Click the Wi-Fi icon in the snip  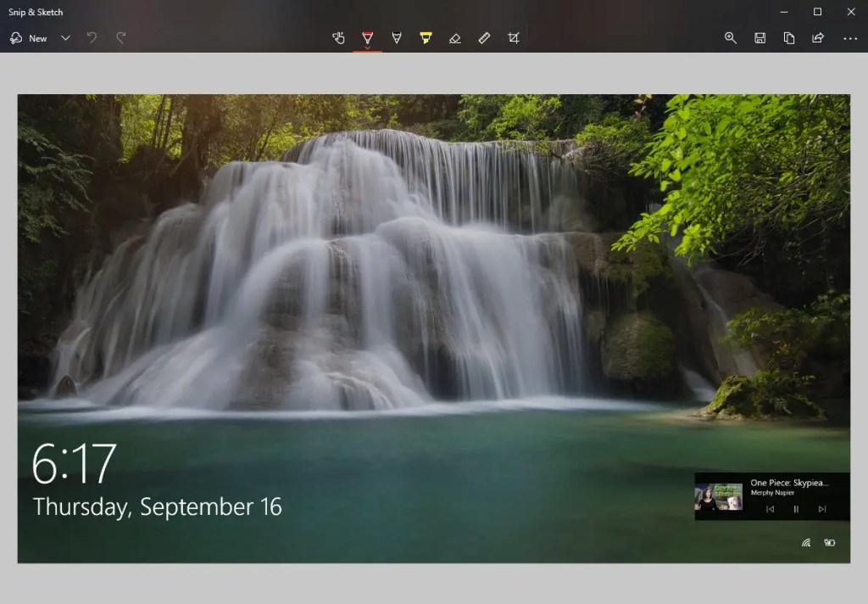806,542
